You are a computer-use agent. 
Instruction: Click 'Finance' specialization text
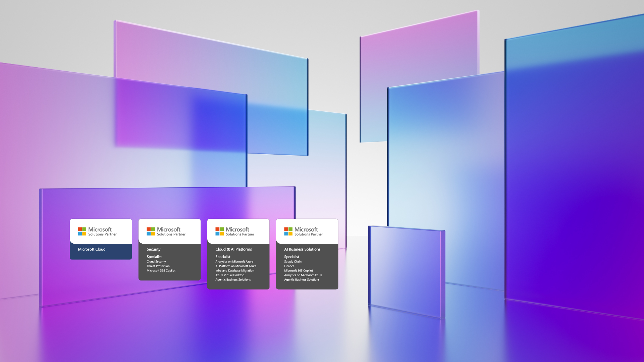(x=289, y=266)
